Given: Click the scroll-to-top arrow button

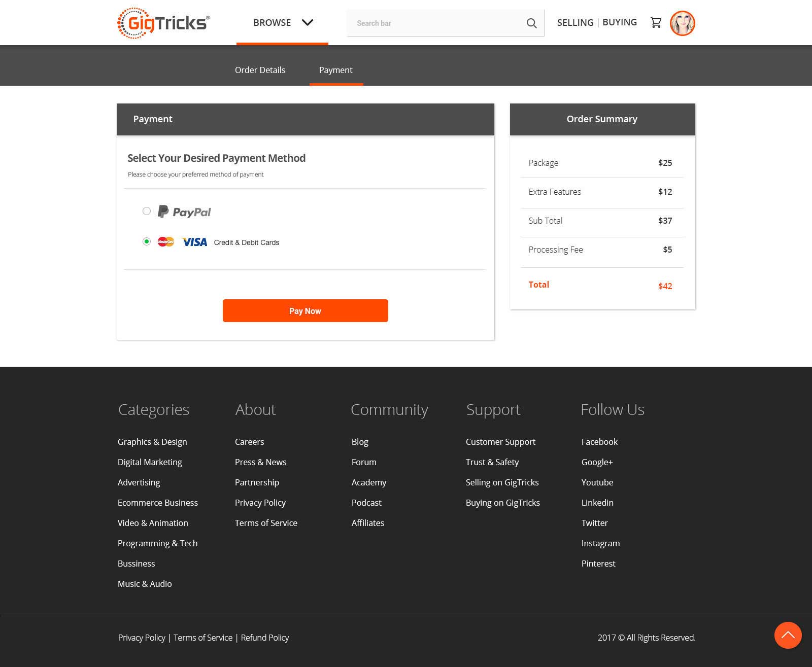Looking at the screenshot, I should (x=788, y=635).
